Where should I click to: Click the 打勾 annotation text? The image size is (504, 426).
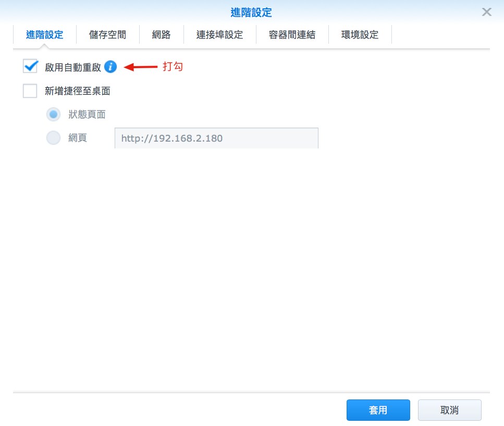pos(172,67)
